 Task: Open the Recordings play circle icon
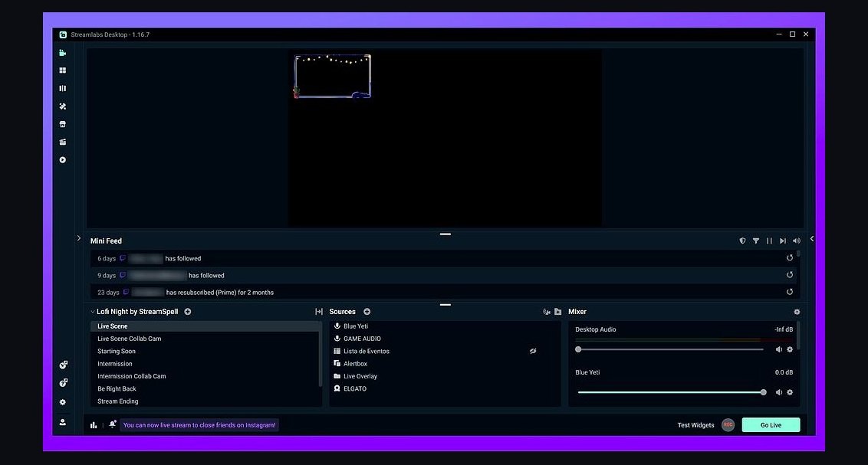[x=63, y=160]
